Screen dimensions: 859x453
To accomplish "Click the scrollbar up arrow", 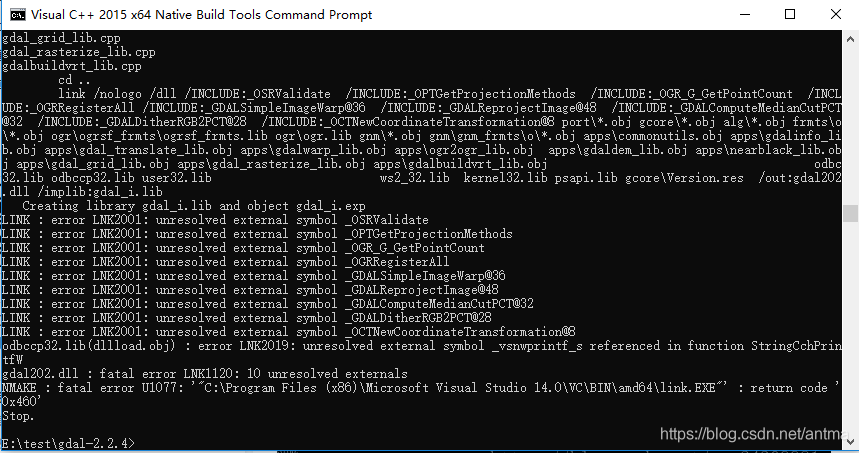I will tap(851, 37).
